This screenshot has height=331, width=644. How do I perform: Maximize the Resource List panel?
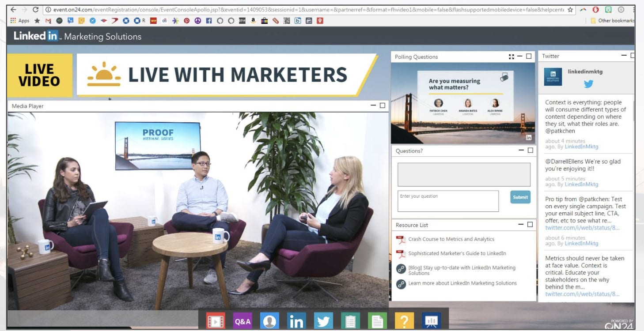click(530, 225)
